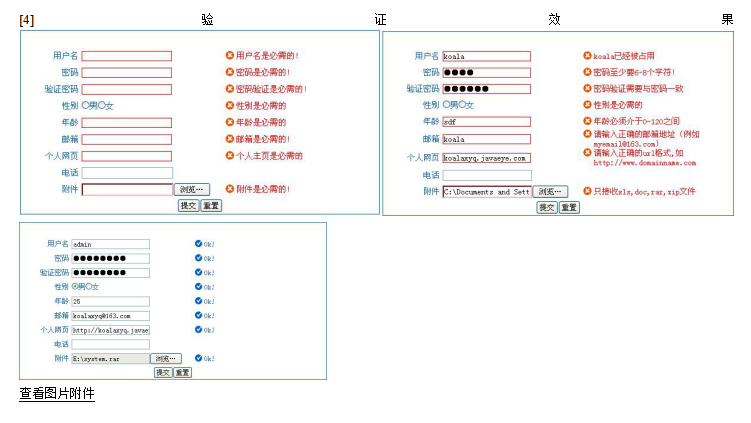
Task: Select 男 radio in the empty form
Action: pos(86,105)
